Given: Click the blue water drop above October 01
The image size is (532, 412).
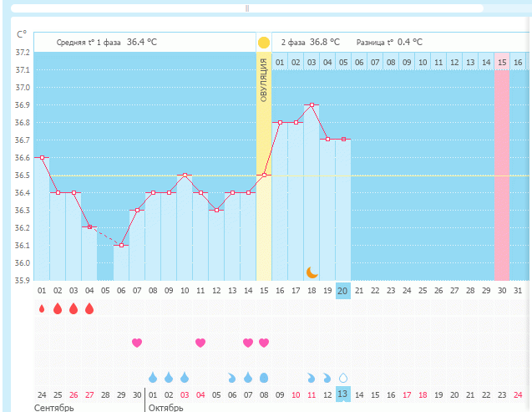Looking at the screenshot, I should pos(153,377).
